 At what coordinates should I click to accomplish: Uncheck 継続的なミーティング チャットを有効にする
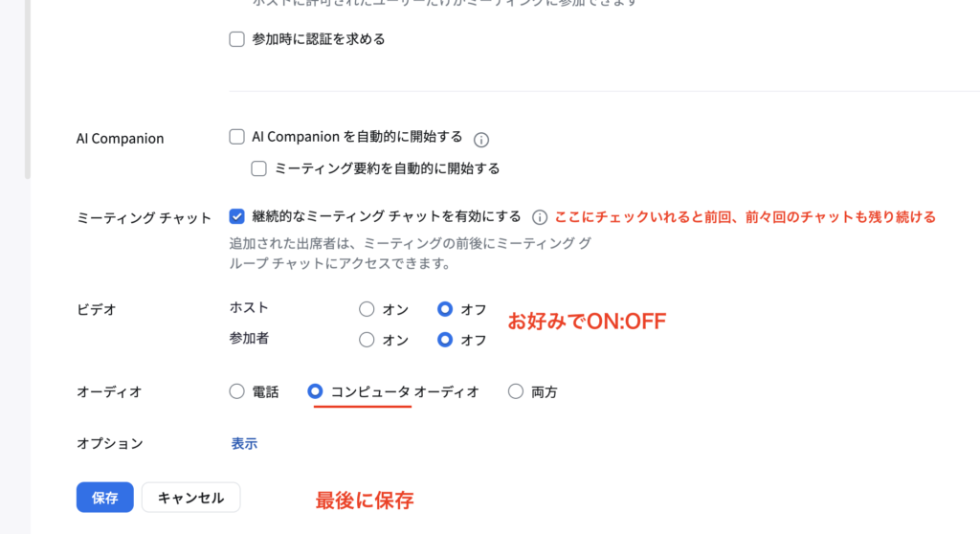(x=237, y=216)
